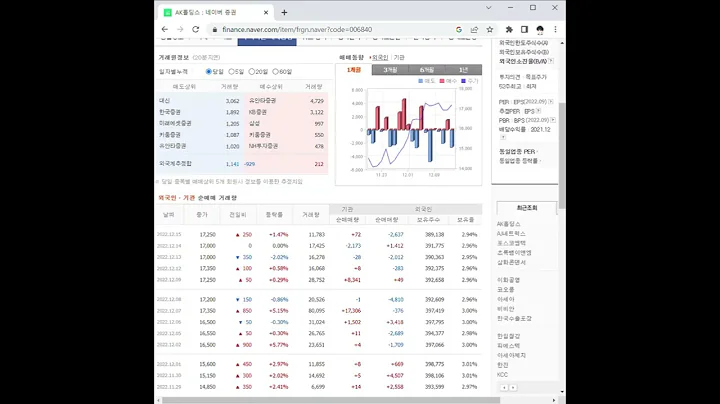Image resolution: width=720 pixels, height=404 pixels.
Task: Select the 60일 radio button
Action: coord(276,72)
